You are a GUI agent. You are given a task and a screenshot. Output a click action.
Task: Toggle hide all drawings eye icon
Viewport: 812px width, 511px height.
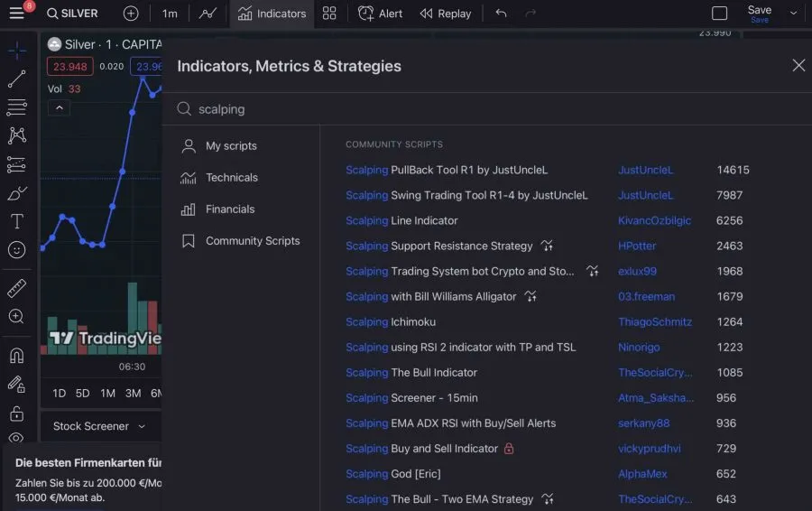click(16, 440)
